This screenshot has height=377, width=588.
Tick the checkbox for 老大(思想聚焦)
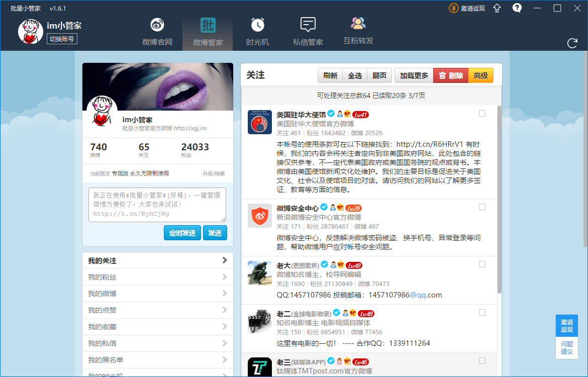[x=482, y=264]
